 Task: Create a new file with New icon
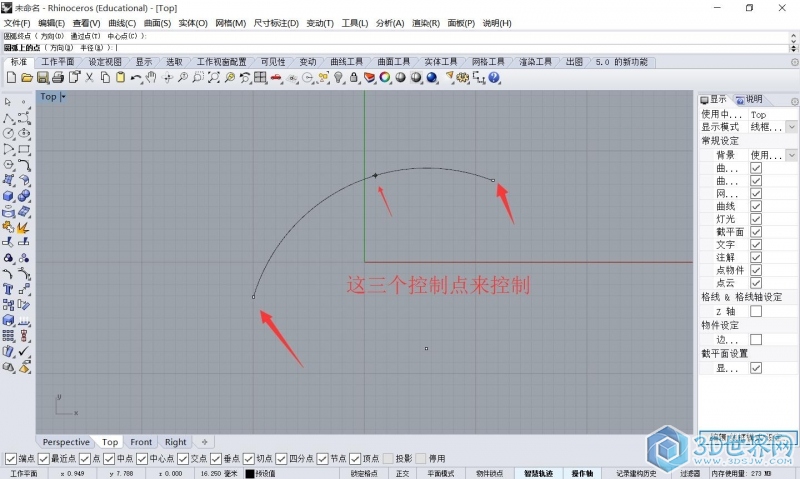11,78
